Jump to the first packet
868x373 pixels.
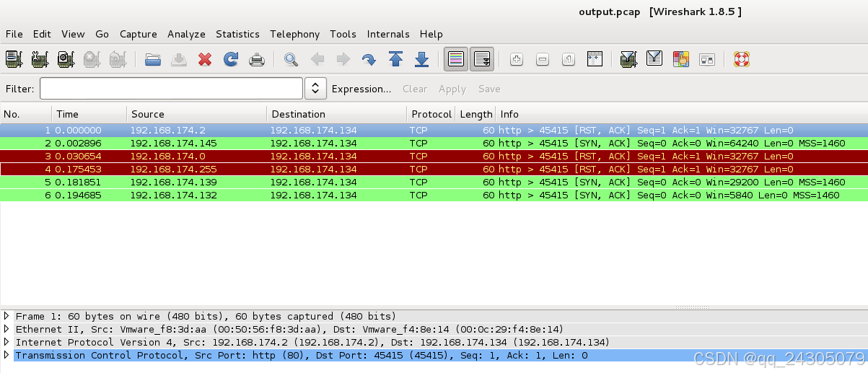395,59
